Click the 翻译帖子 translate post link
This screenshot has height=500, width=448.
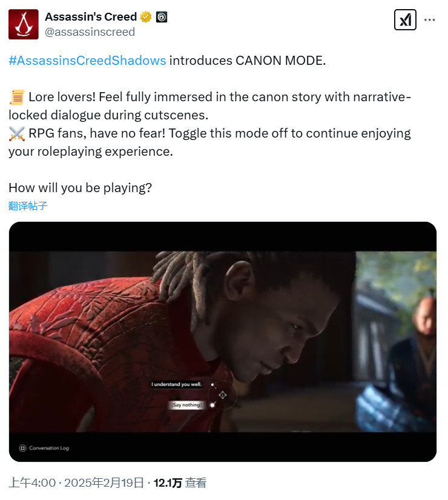(x=28, y=205)
